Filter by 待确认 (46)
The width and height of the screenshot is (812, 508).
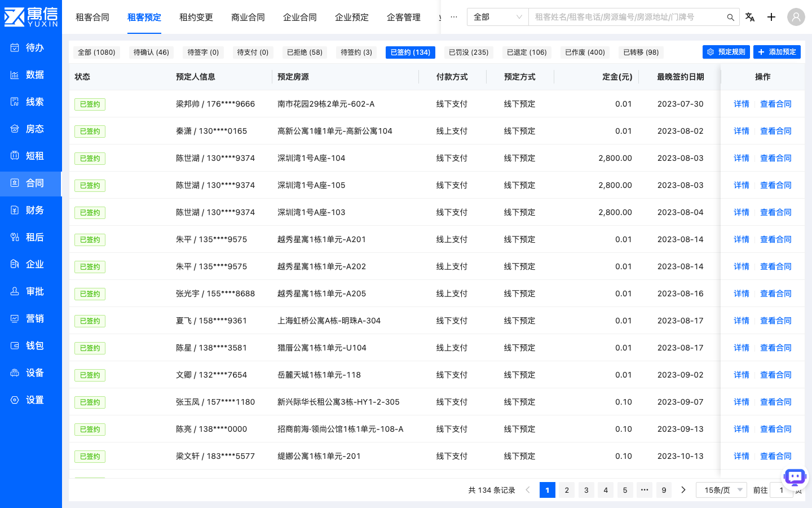click(x=151, y=52)
